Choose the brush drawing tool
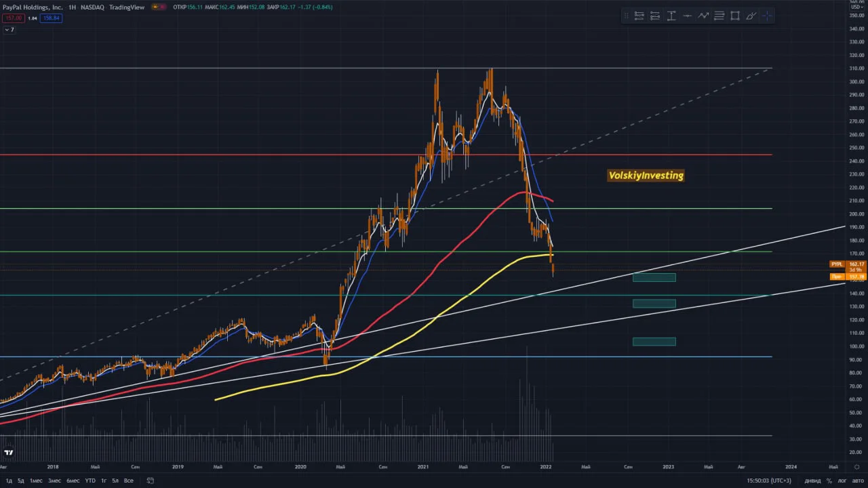The width and height of the screenshot is (868, 488). (751, 16)
